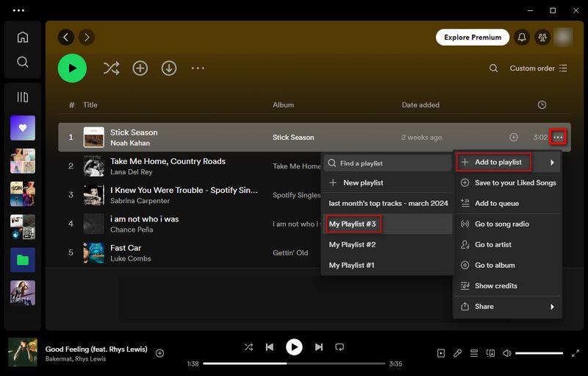Open the Share menu entry
Viewport: 588px width, 376px height.
[x=507, y=307]
